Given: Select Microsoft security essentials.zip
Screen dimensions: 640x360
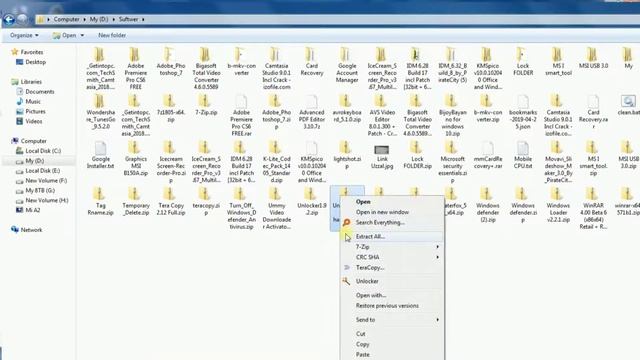Looking at the screenshot, I should 452,162.
